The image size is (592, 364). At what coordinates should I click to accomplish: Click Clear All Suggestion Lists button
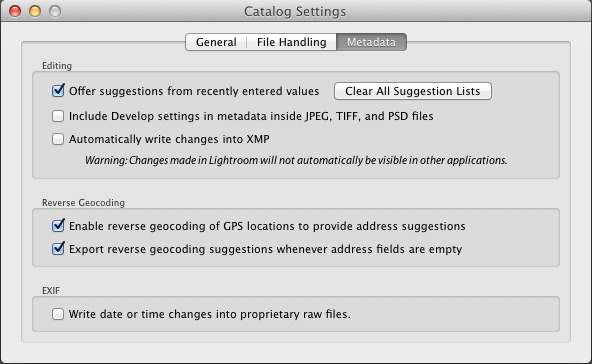413,91
